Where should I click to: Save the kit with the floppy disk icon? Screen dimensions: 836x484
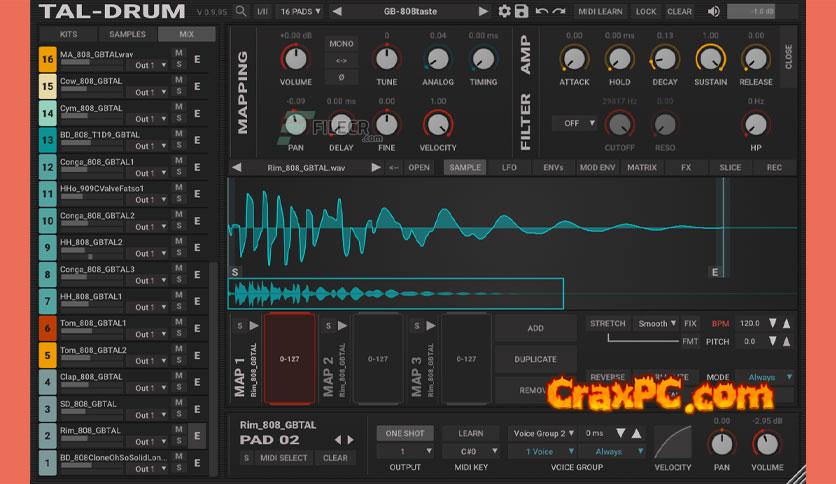coord(522,12)
